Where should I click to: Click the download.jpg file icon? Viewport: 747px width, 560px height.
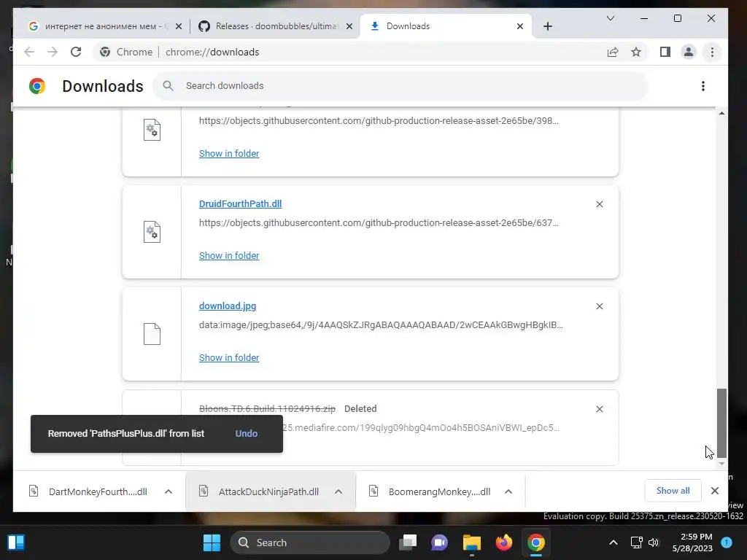152,334
